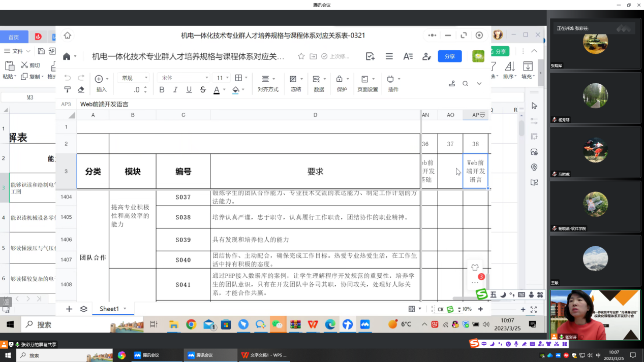Screen dimensions: 644x362
Task: Click the eraser clear-format icon
Action: pyautogui.click(x=81, y=90)
